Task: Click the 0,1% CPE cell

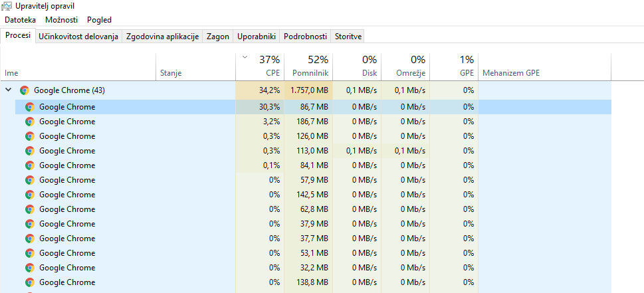Action: 260,165
